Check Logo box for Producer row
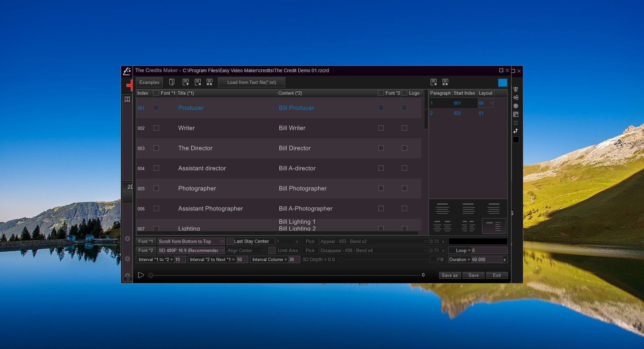644x349 pixels. [404, 108]
